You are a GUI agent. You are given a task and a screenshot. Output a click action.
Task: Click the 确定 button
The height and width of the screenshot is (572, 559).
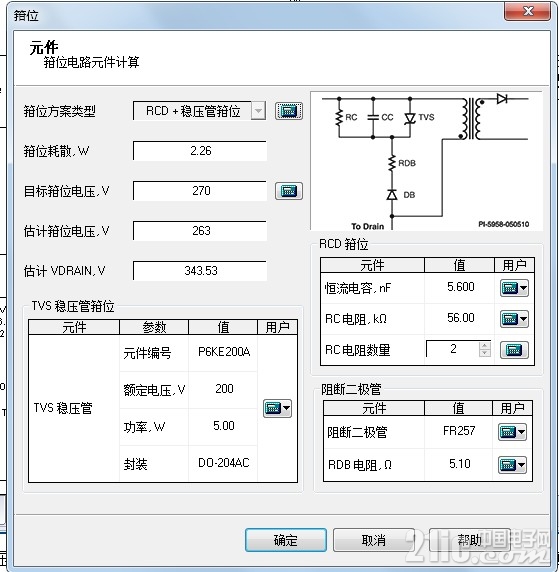(286, 540)
